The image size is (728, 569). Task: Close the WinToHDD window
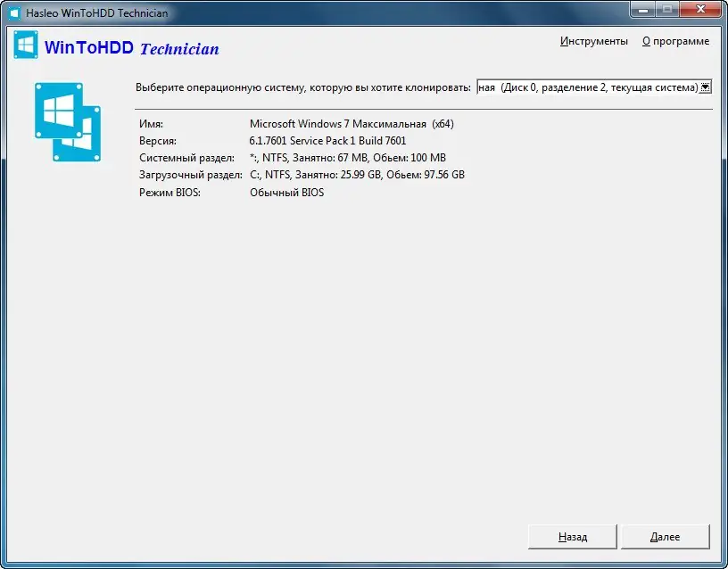coord(701,9)
